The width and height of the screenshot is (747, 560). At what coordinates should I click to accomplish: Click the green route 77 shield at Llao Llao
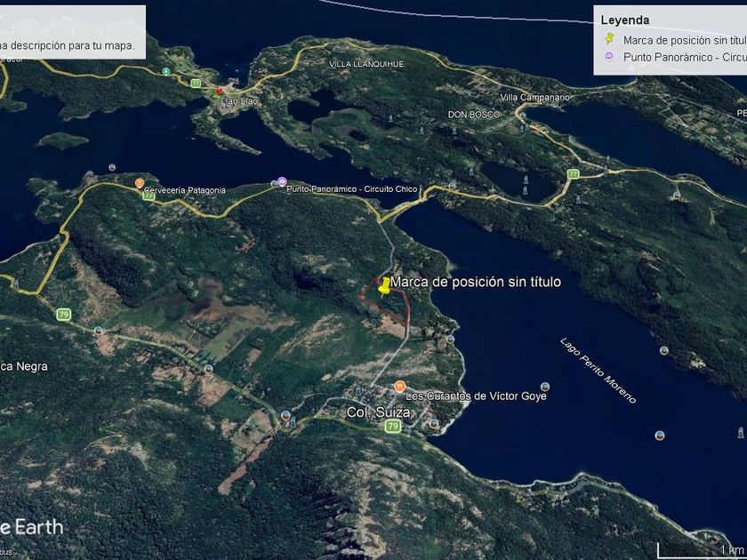196,83
